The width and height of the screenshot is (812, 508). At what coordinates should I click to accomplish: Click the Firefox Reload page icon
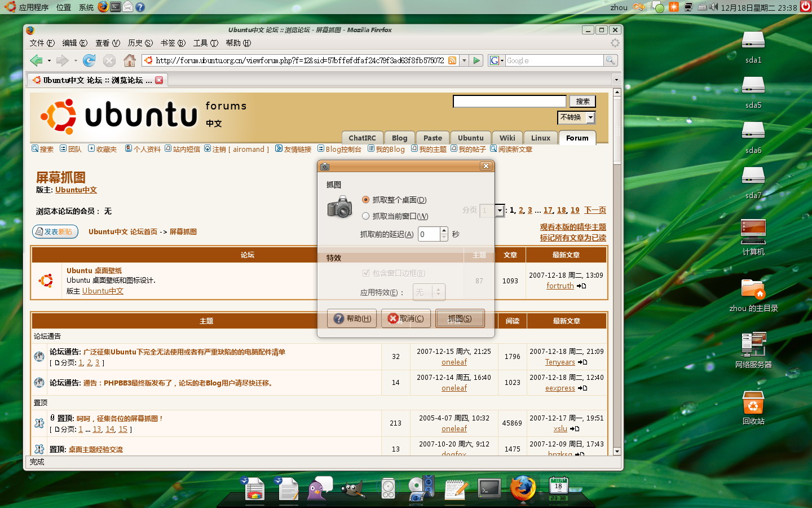89,60
